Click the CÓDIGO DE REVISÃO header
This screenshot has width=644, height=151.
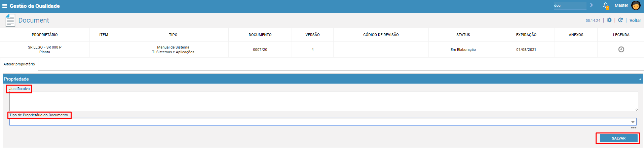click(x=381, y=35)
